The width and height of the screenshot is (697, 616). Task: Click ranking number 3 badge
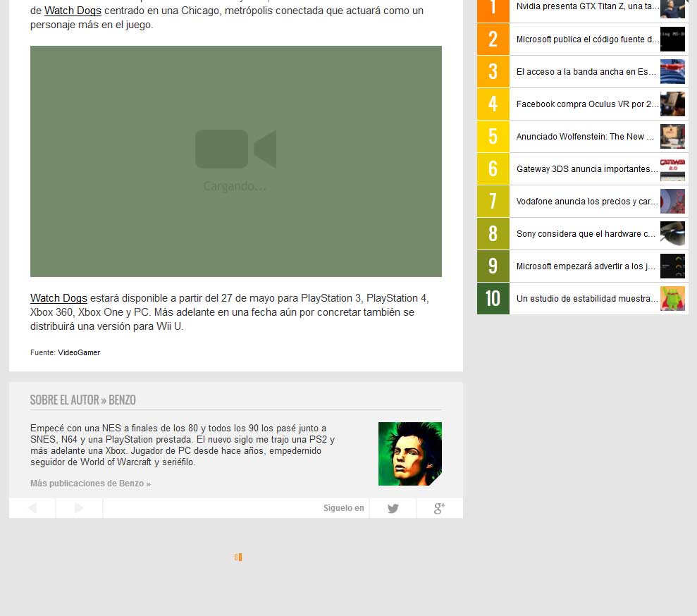pyautogui.click(x=493, y=72)
